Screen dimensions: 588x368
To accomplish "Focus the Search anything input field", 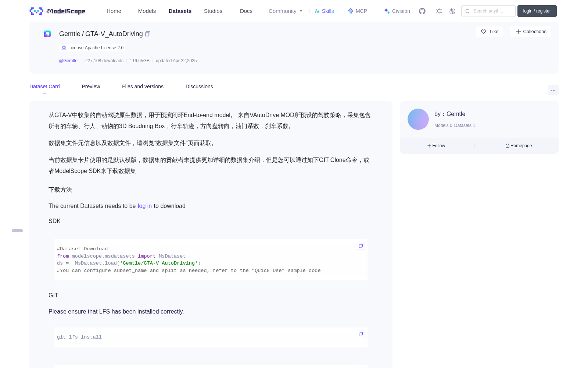I will [x=488, y=11].
